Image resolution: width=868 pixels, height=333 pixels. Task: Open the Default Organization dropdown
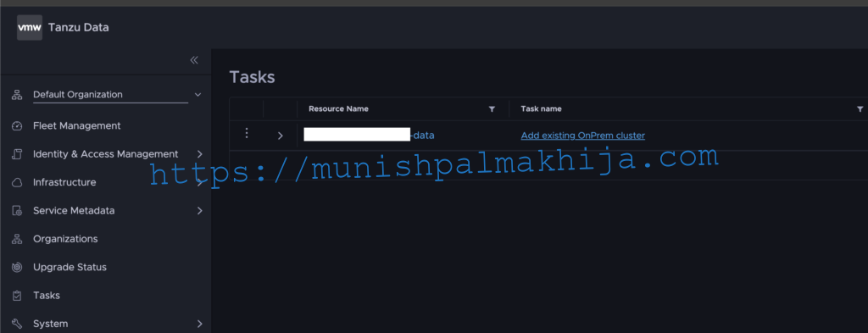tap(198, 95)
